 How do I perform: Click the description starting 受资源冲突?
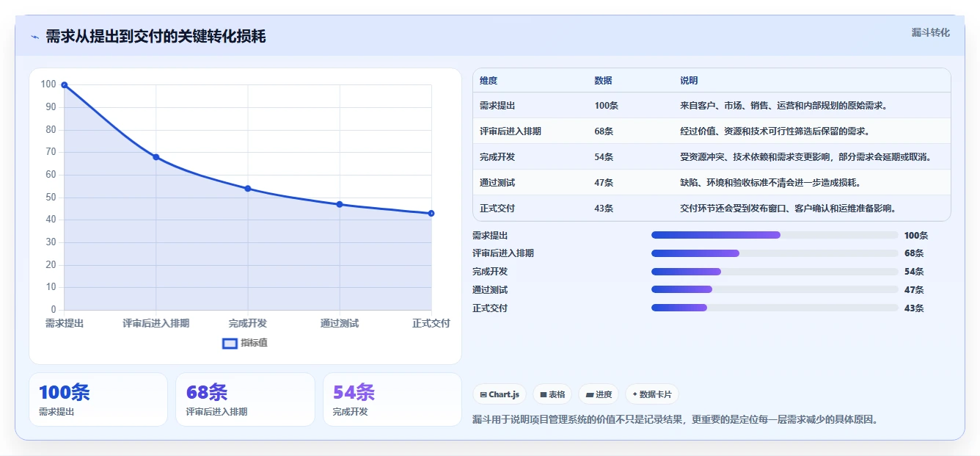click(806, 157)
